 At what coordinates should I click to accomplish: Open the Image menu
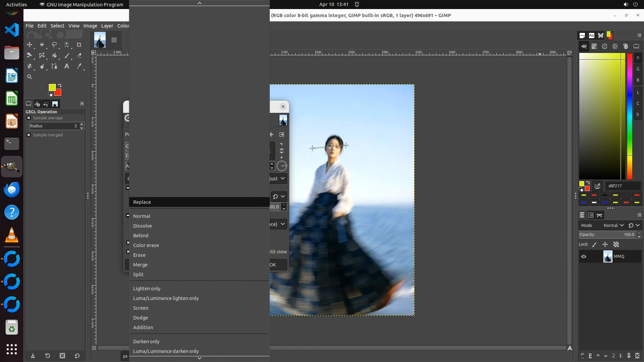90,26
